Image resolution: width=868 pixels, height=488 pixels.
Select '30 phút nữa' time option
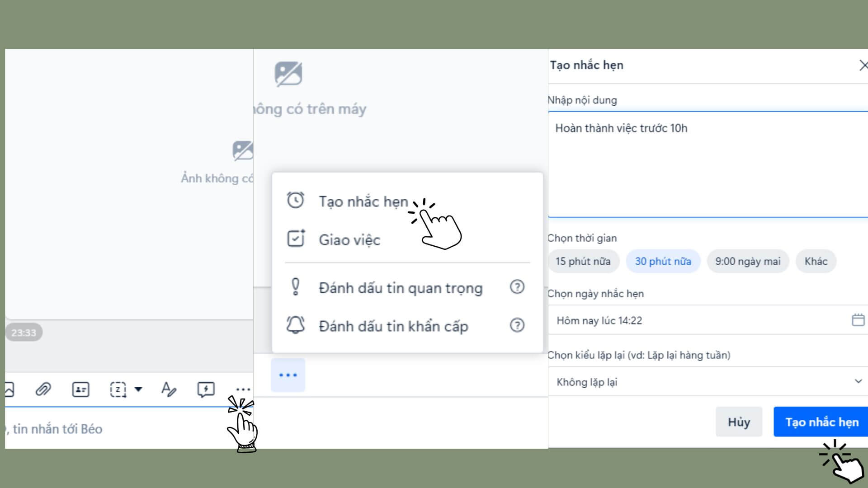click(663, 261)
